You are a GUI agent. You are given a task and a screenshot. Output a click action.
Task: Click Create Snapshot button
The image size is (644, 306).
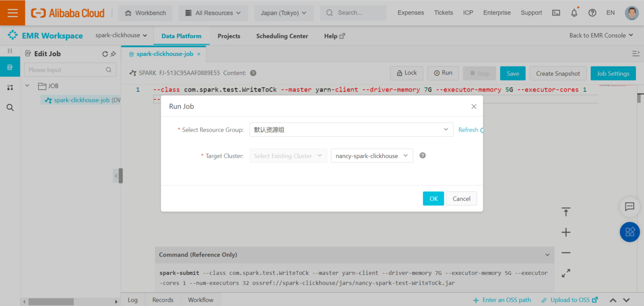(558, 73)
